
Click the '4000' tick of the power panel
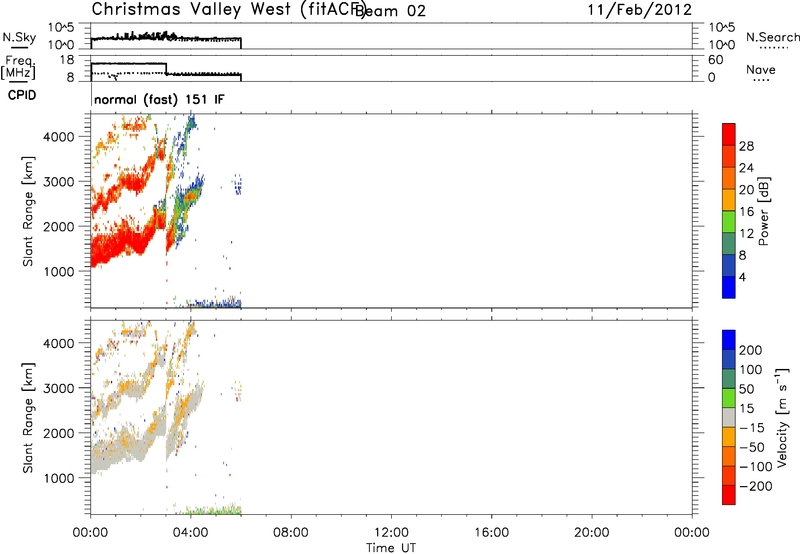(59, 137)
